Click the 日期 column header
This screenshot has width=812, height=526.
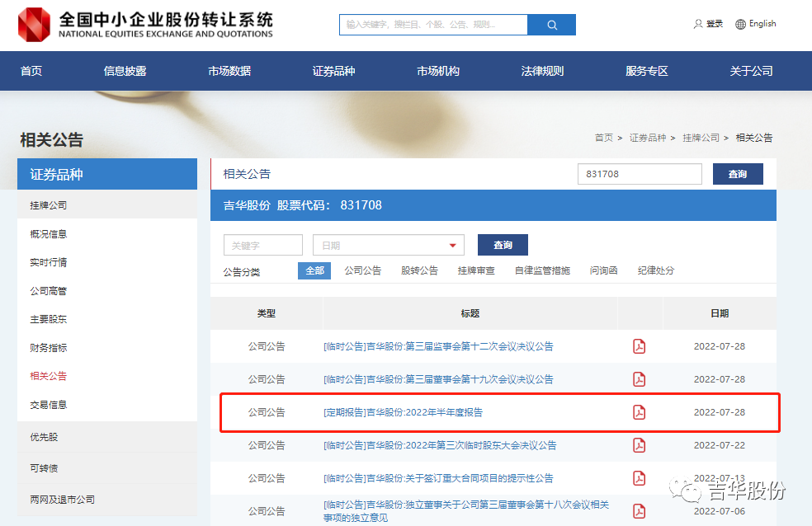pyautogui.click(x=720, y=313)
